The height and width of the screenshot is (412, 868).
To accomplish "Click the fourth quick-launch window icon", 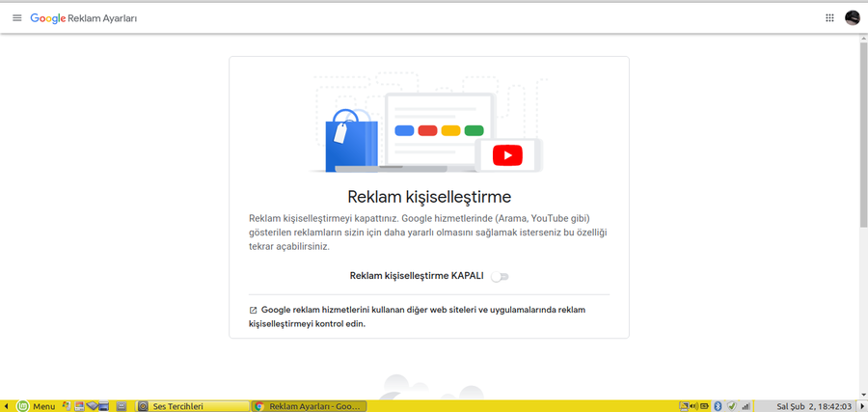I will coord(103,406).
